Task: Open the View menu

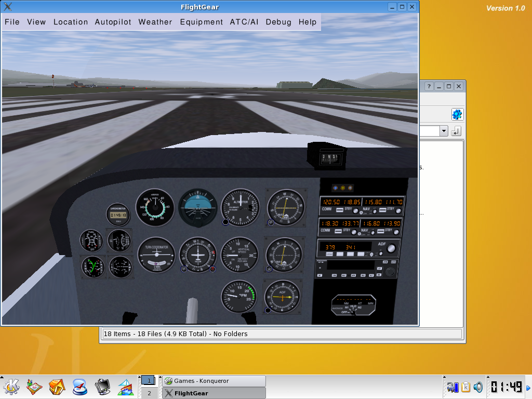Action: [x=36, y=22]
